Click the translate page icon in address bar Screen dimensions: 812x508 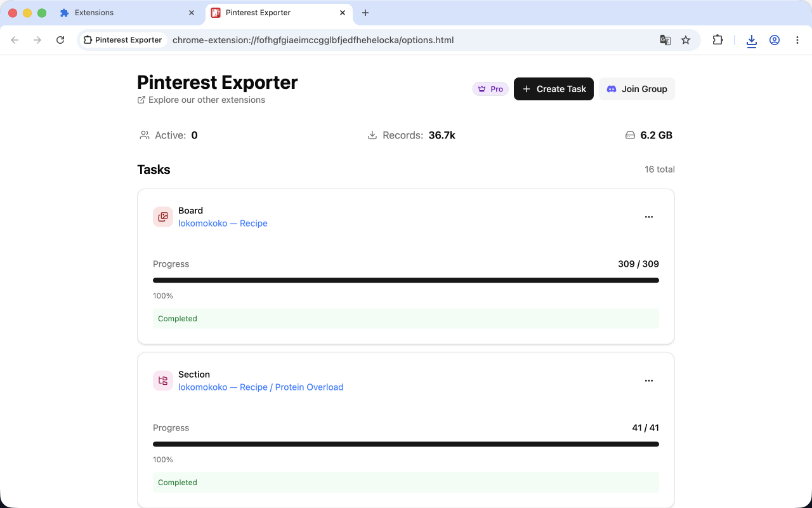pos(665,40)
